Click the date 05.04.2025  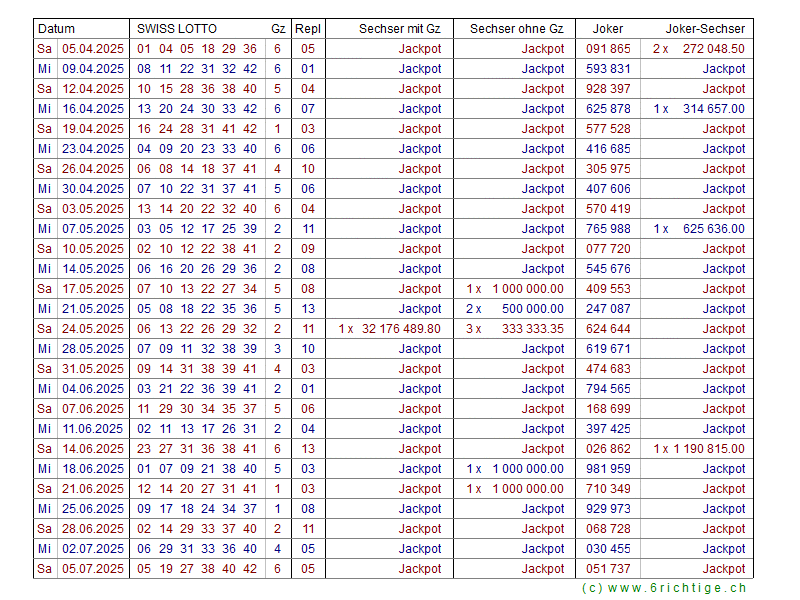[x=93, y=49]
